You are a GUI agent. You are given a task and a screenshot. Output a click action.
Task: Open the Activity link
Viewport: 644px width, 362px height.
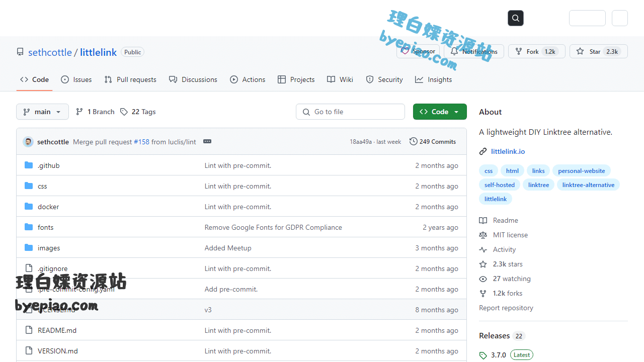498,249
